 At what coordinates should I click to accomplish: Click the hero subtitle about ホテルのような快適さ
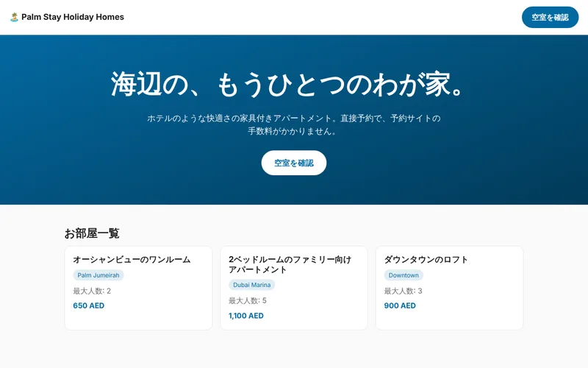tap(293, 124)
